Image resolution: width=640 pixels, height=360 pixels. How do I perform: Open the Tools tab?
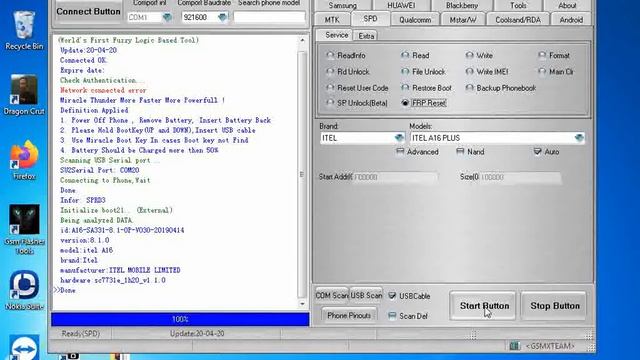point(518,6)
